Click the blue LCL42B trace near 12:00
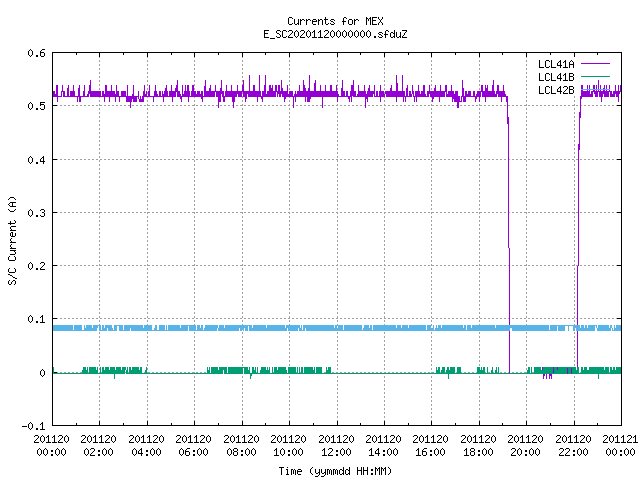The image size is (640, 480). click(x=337, y=328)
